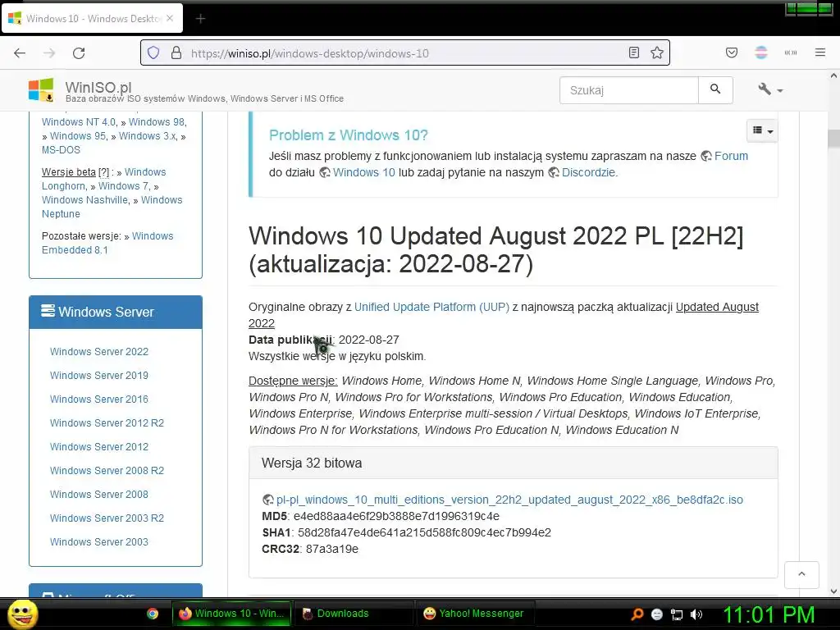Switch to Yahoo! Messenger on the taskbar
This screenshot has width=840, height=630.
point(476,614)
